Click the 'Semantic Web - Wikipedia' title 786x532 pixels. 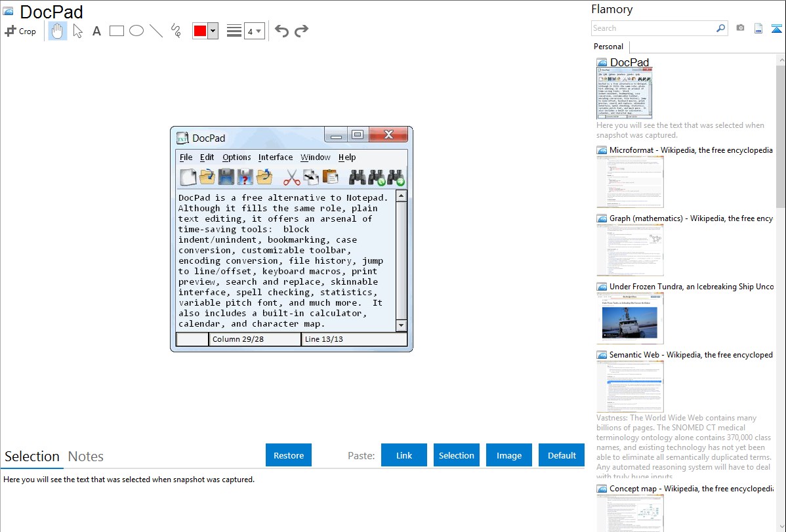click(691, 354)
